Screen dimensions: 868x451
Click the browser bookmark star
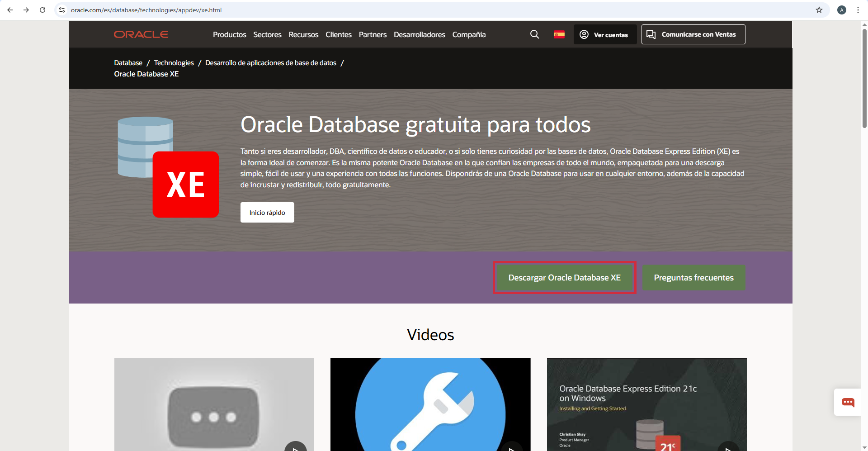pyautogui.click(x=819, y=10)
